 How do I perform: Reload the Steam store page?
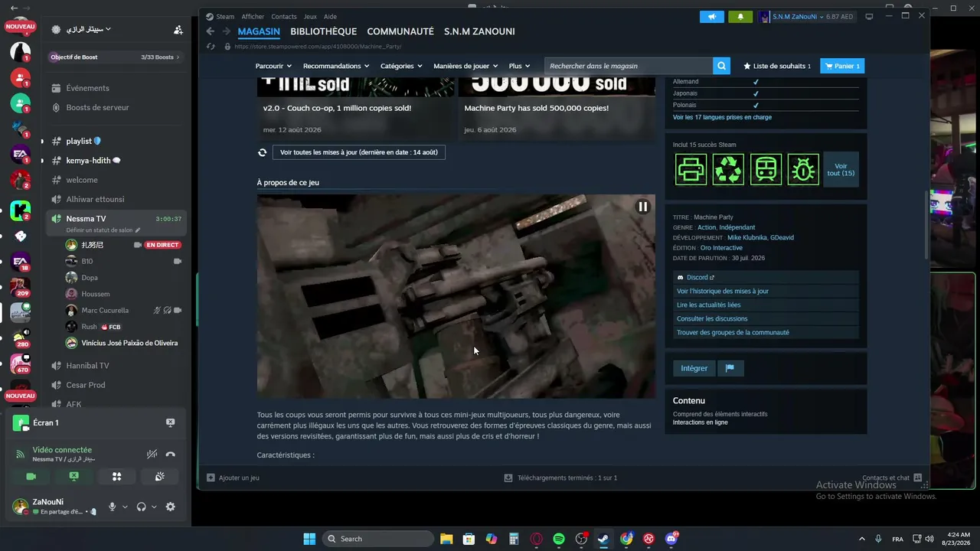(x=211, y=47)
